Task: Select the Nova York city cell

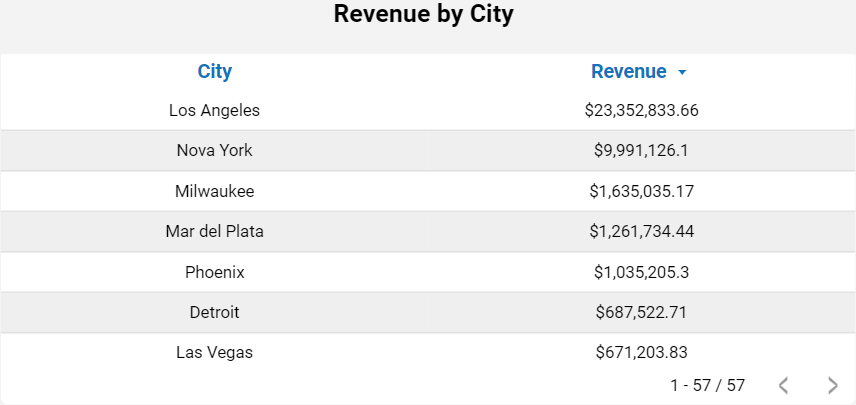Action: (215, 150)
